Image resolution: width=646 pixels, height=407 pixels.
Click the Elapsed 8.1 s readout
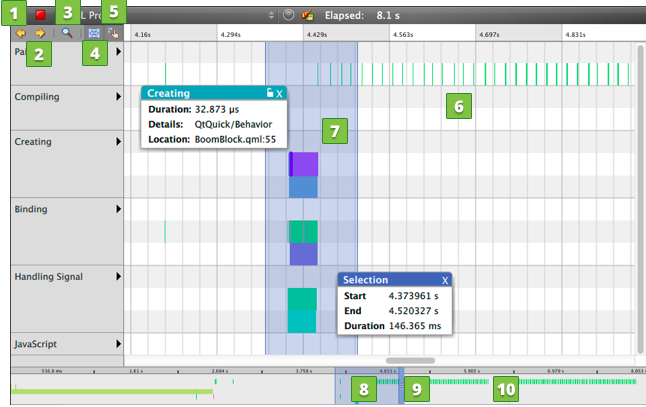[362, 16]
